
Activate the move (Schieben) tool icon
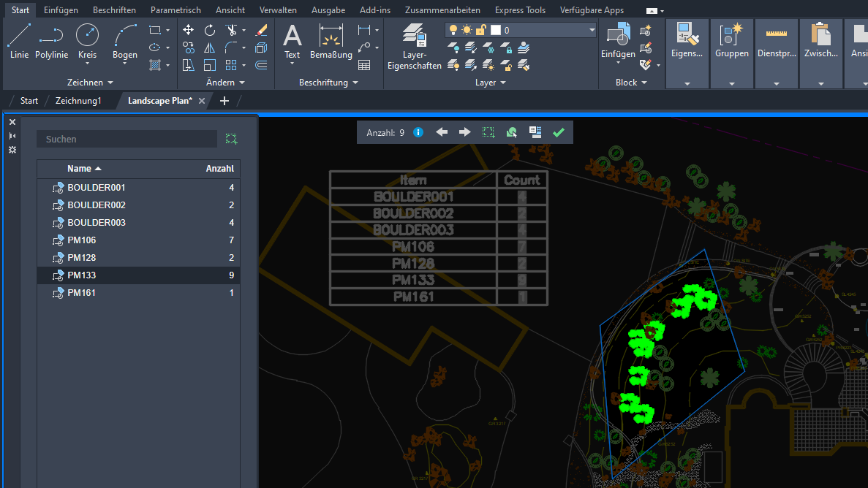tap(188, 30)
